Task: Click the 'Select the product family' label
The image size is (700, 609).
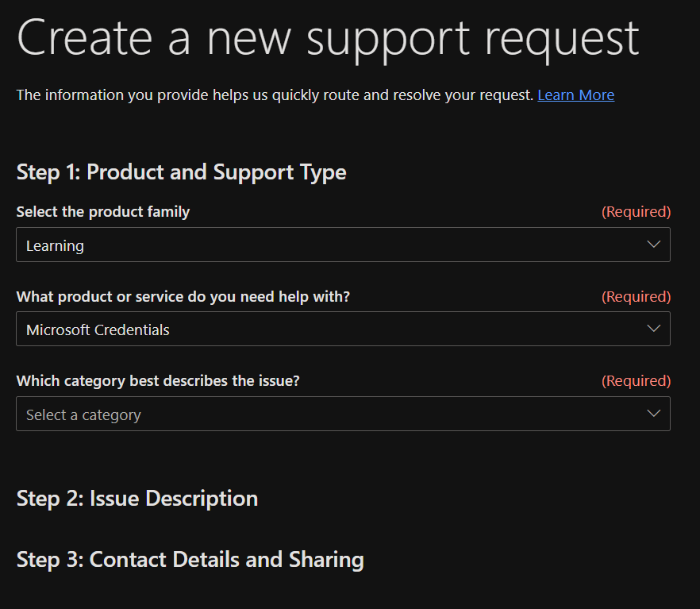Action: [103, 212]
